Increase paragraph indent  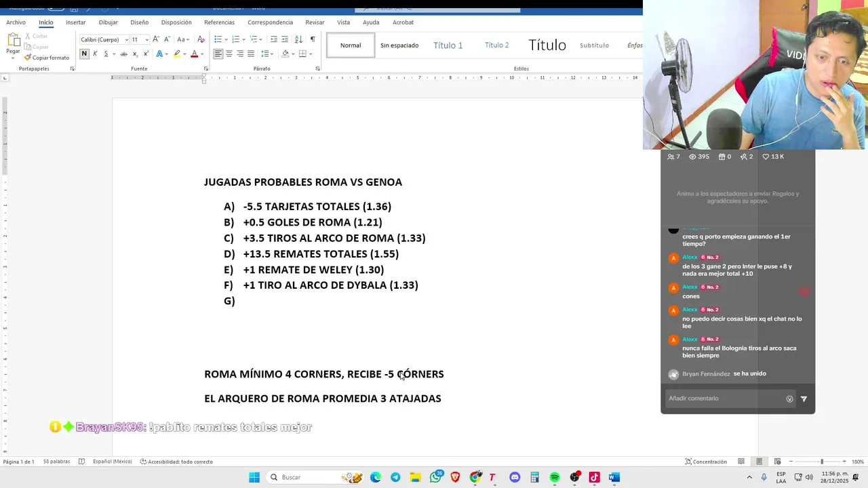click(x=285, y=39)
